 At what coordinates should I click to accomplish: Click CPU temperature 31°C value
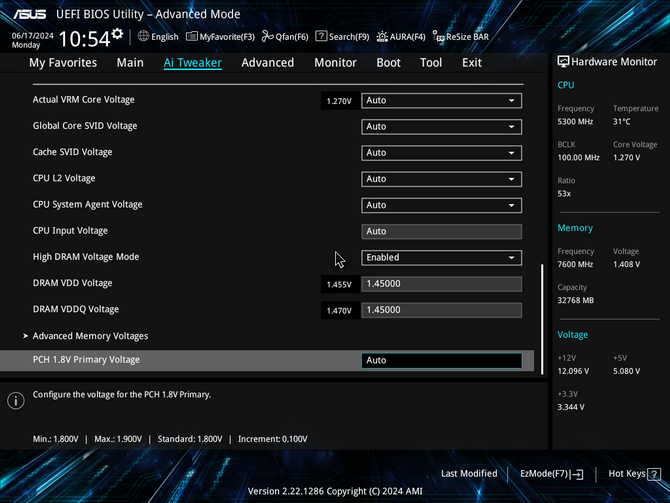622,122
